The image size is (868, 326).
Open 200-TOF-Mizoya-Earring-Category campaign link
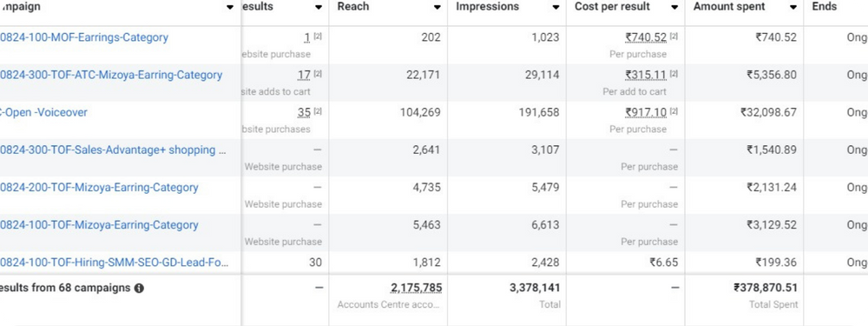point(99,188)
